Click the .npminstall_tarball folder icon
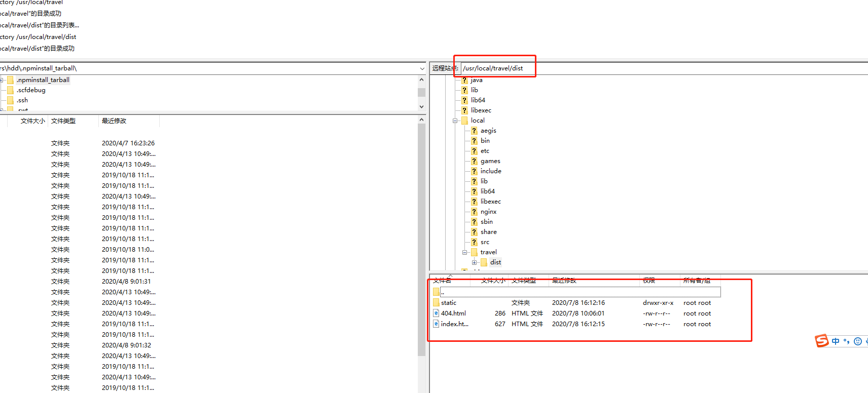Screen dimensions: 868x393 (10, 80)
